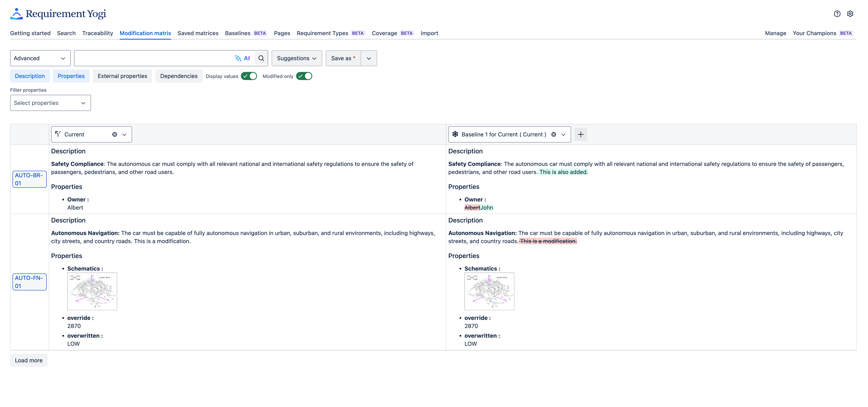
Task: Open the Saved matrices section
Action: (198, 33)
